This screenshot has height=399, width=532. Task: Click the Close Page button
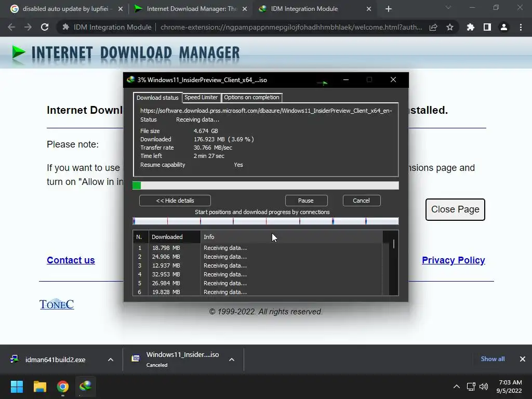coord(455,209)
